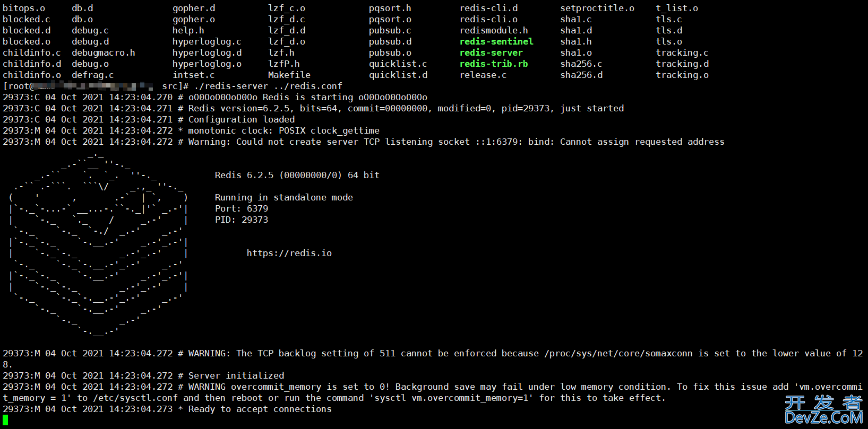Viewport: 868px width, 429px height.
Task: Click the db.d file name
Action: click(82, 8)
